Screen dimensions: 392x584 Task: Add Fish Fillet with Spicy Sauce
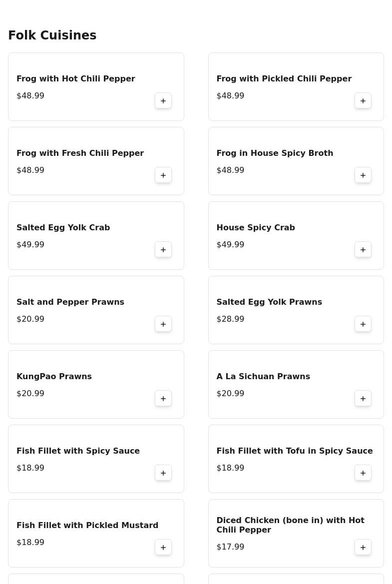coord(163,473)
